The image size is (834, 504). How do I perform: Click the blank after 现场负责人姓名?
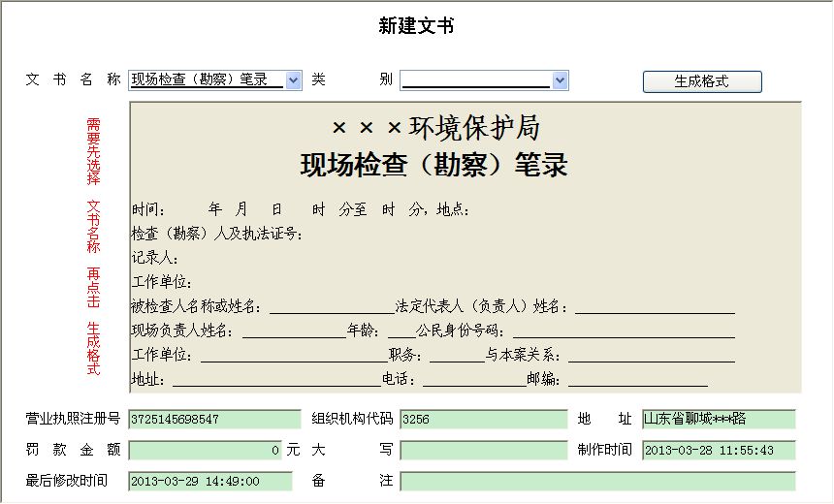pos(294,331)
